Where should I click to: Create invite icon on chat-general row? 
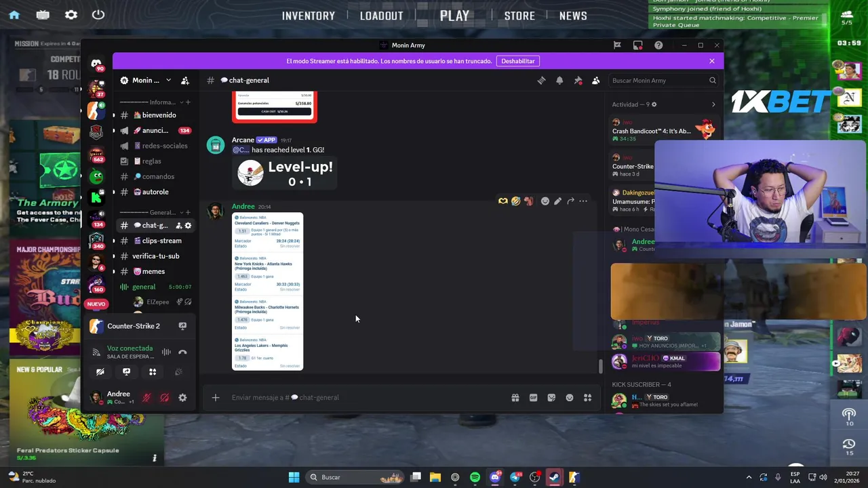179,226
